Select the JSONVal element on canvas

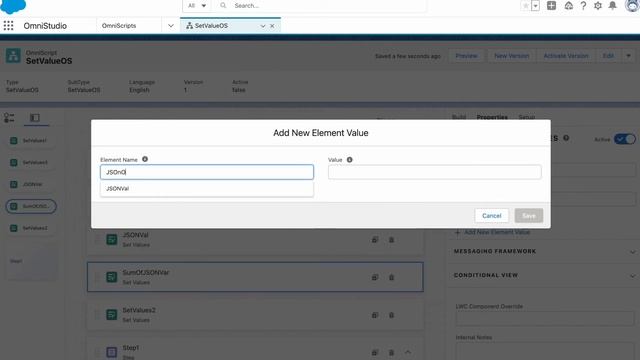tap(255, 240)
